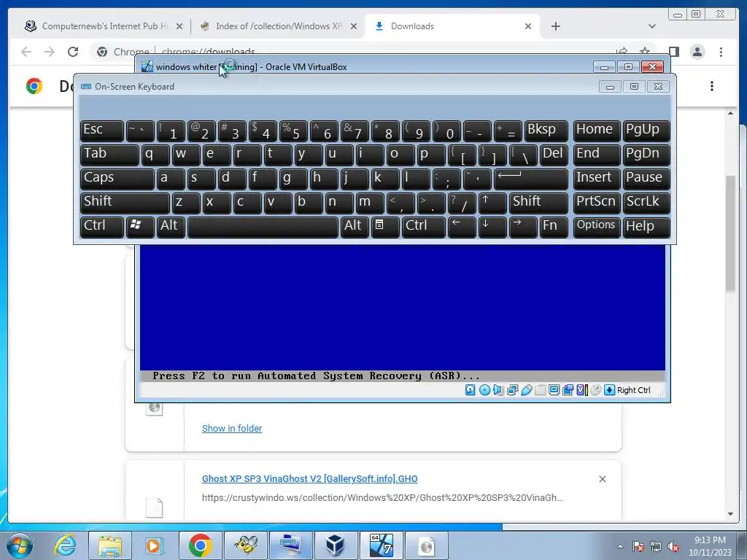Show hidden system tray icons arrow
Viewport: 747px width, 560px height.
tap(620, 546)
